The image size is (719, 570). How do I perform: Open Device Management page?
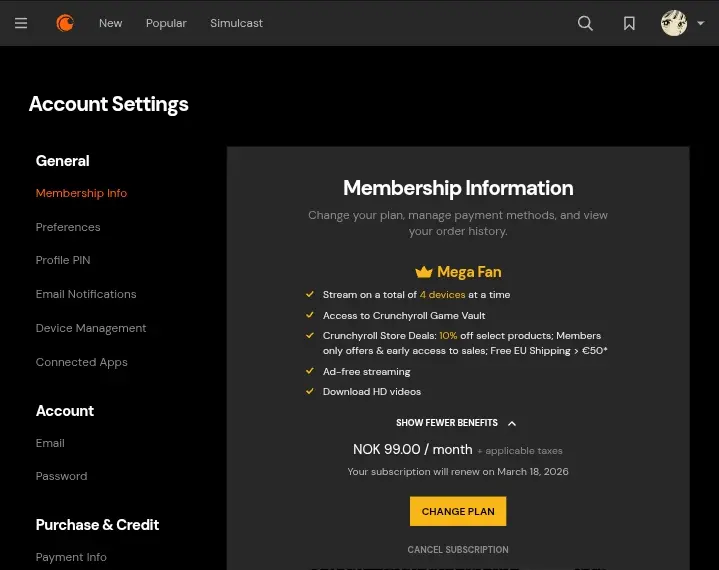click(91, 328)
